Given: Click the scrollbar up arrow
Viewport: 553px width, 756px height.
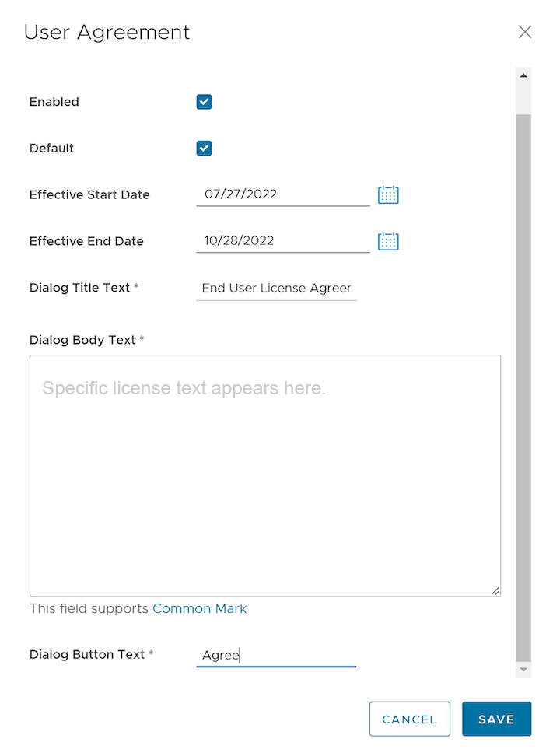Looking at the screenshot, I should click(523, 76).
